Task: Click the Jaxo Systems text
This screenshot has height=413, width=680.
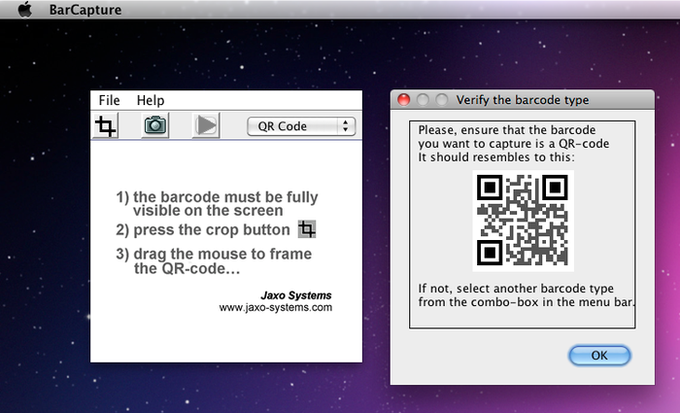Action: coord(296,295)
